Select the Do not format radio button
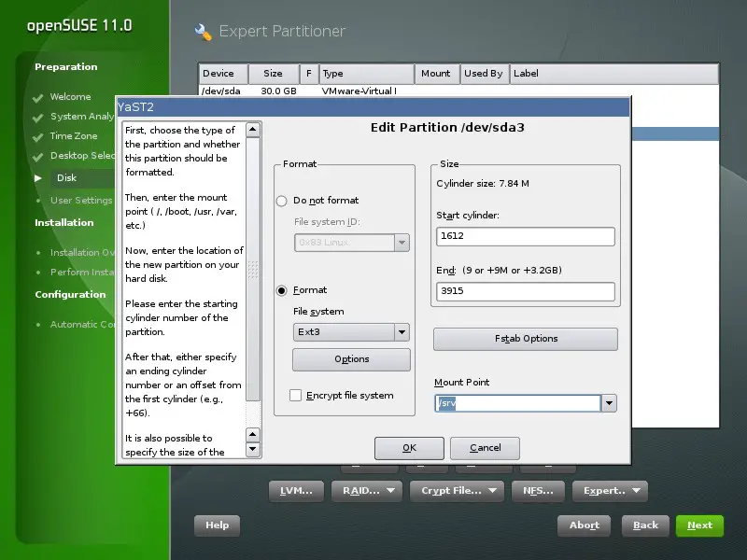This screenshot has width=747, height=560. pyautogui.click(x=282, y=201)
